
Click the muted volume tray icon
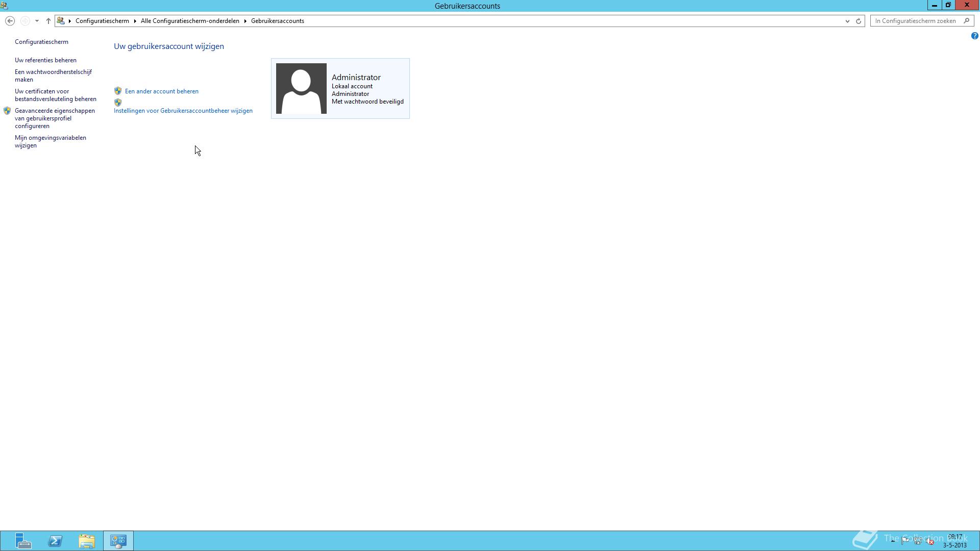tap(930, 541)
